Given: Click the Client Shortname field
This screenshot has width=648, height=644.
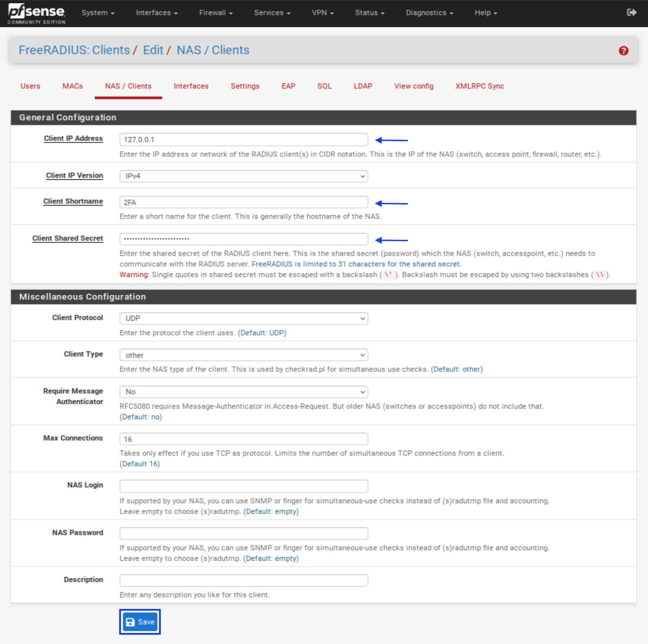Looking at the screenshot, I should point(244,202).
